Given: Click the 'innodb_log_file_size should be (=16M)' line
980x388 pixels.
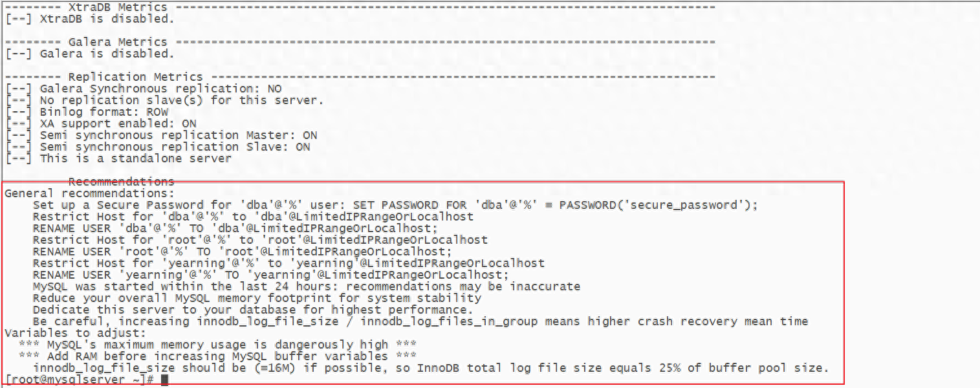Looking at the screenshot, I should [431, 368].
